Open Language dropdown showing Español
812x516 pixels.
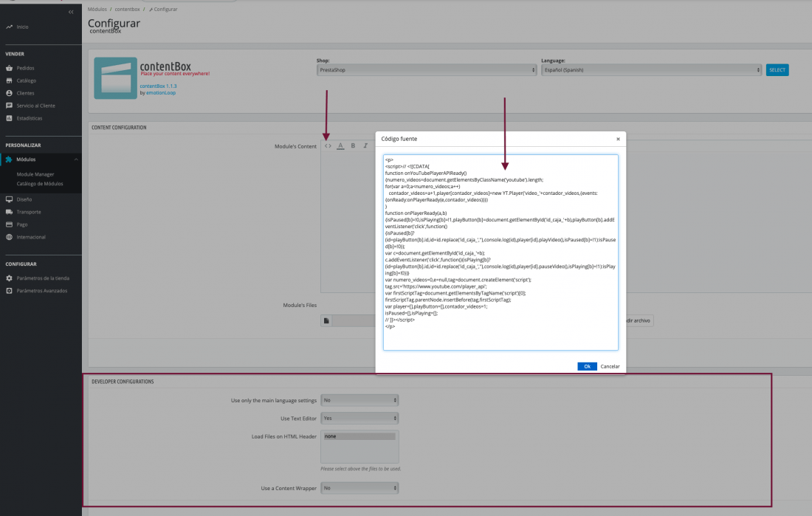click(652, 70)
